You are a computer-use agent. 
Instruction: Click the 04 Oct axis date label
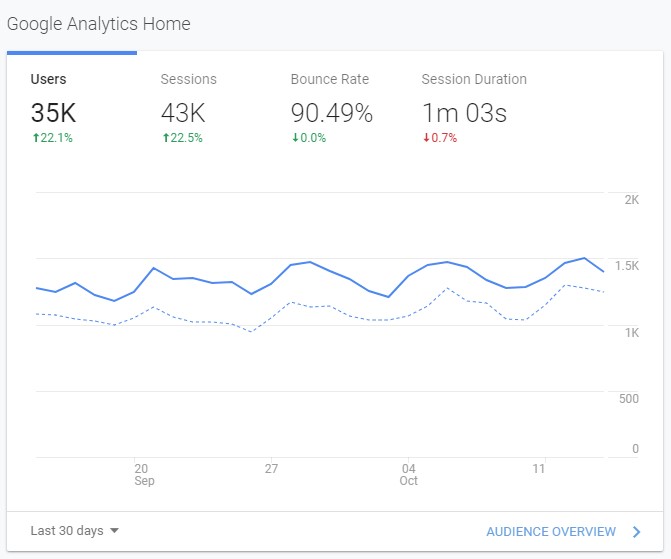(409, 474)
